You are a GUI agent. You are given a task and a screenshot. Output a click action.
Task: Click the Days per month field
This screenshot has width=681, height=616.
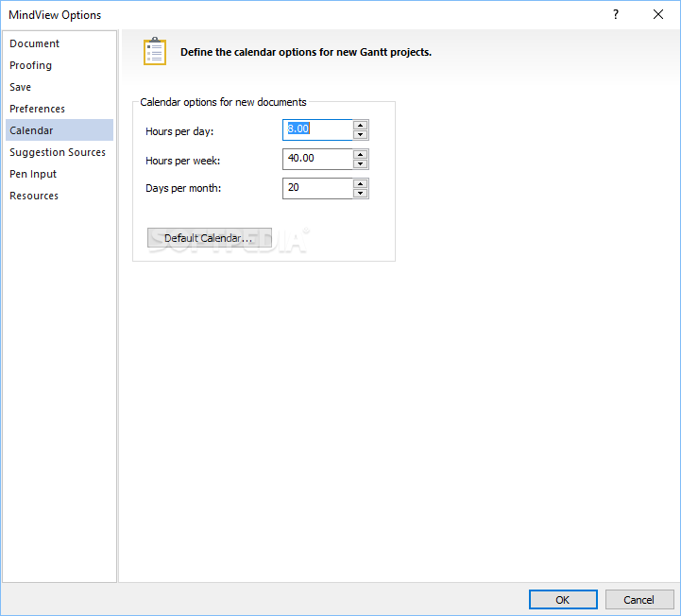click(317, 189)
